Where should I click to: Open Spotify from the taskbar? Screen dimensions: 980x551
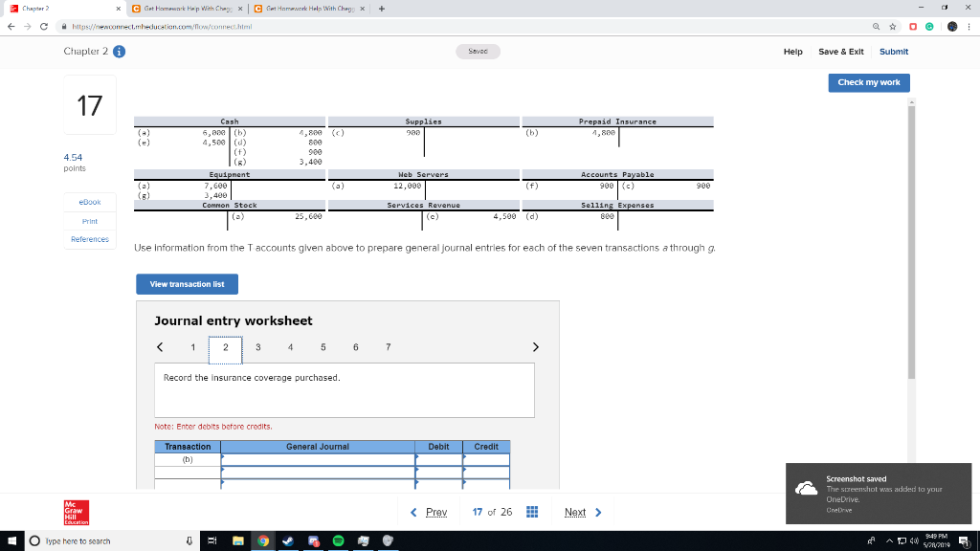[338, 540]
